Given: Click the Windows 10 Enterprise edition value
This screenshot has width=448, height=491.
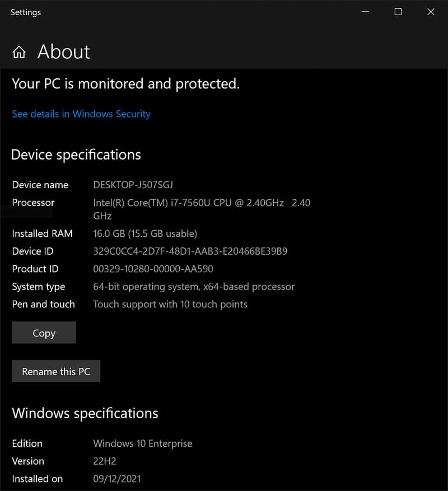Looking at the screenshot, I should (143, 443).
